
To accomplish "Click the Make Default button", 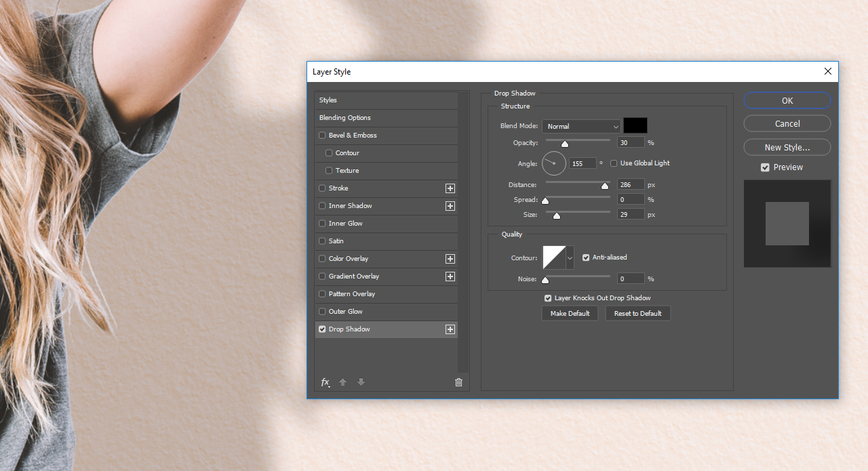I will 570,313.
